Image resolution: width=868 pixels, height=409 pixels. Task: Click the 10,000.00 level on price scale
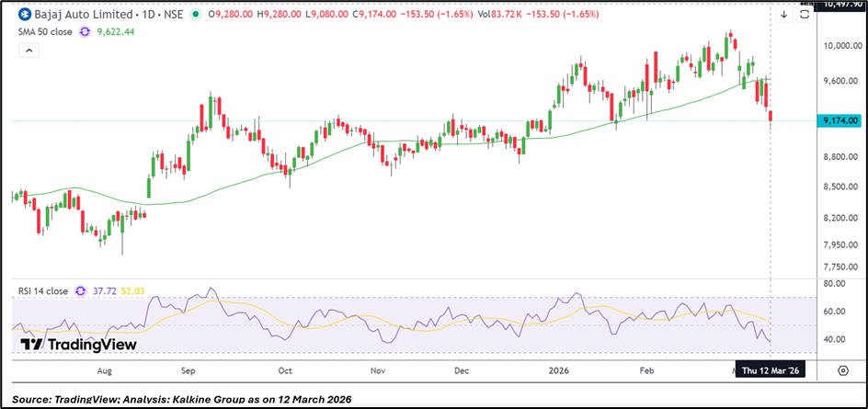tap(839, 45)
